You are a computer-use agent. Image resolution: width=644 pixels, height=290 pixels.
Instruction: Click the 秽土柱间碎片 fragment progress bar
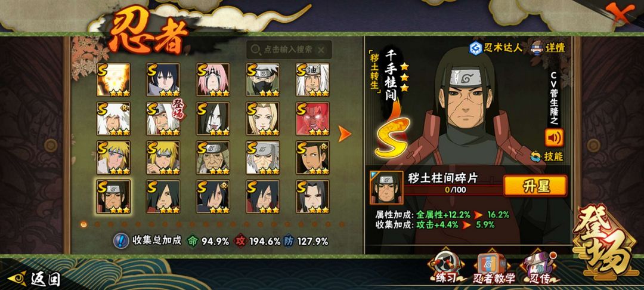(x=454, y=190)
